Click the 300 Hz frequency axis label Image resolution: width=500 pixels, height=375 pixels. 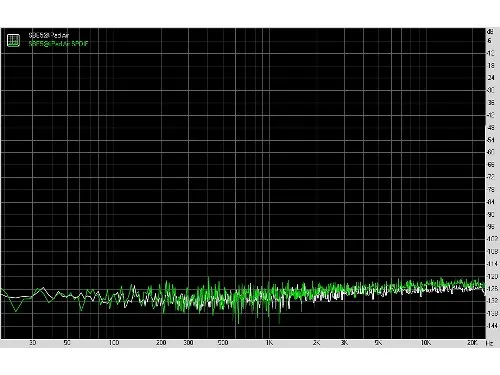(x=189, y=343)
